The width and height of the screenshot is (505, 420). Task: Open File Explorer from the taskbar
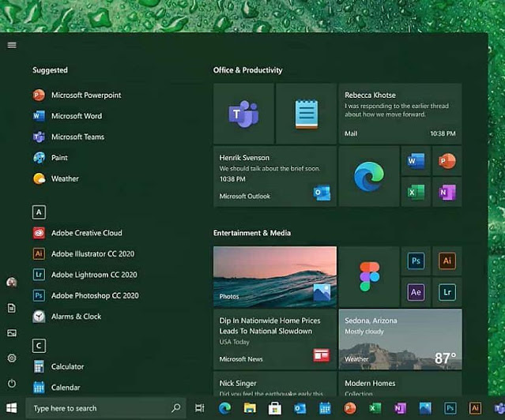click(250, 408)
